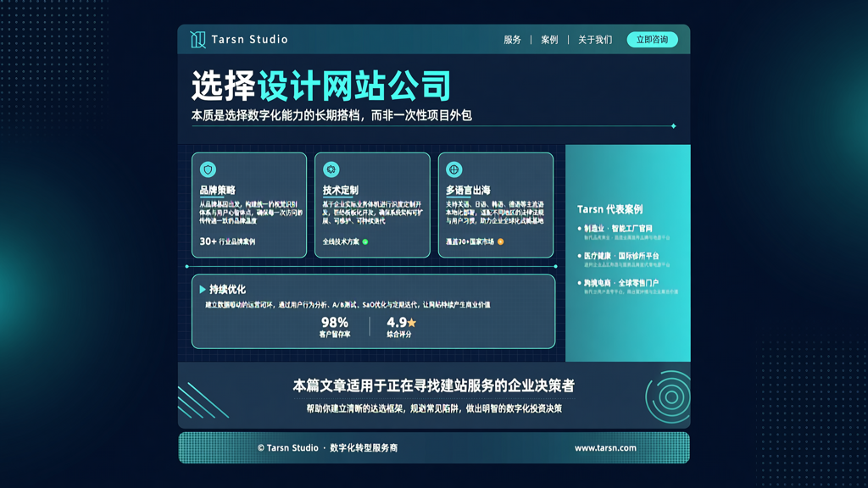Click the 持续优化 heading
Screen dimensions: 868x488
pos(227,290)
